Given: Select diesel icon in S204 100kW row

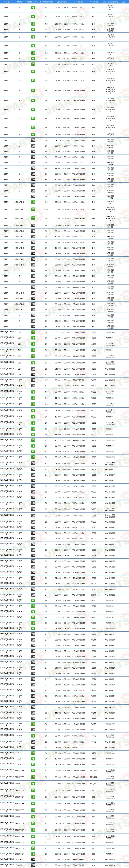Looking at the screenshot, I should 33,475.
